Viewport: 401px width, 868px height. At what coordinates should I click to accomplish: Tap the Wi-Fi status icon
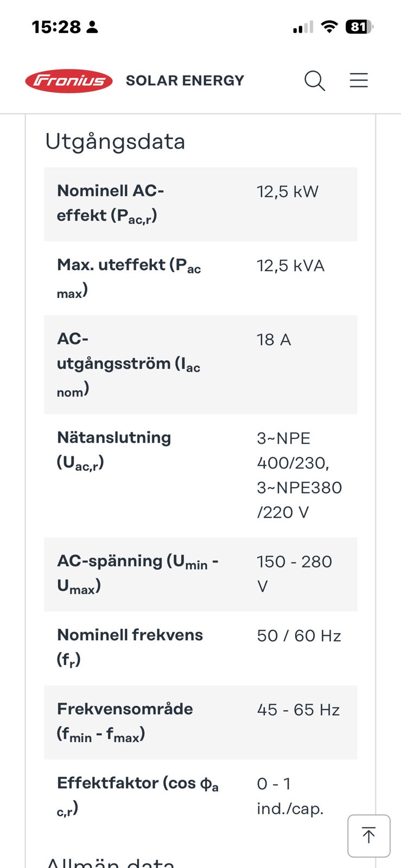point(329,27)
